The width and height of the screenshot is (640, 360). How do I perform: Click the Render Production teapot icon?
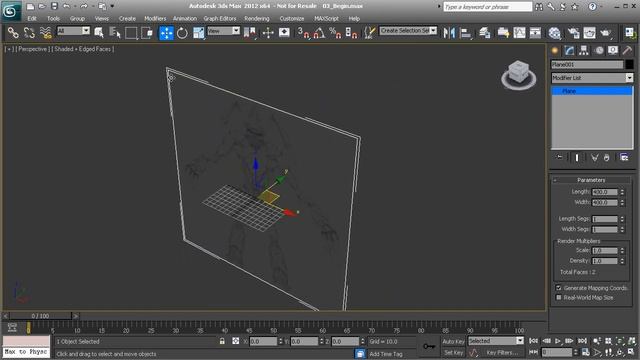coord(605,32)
